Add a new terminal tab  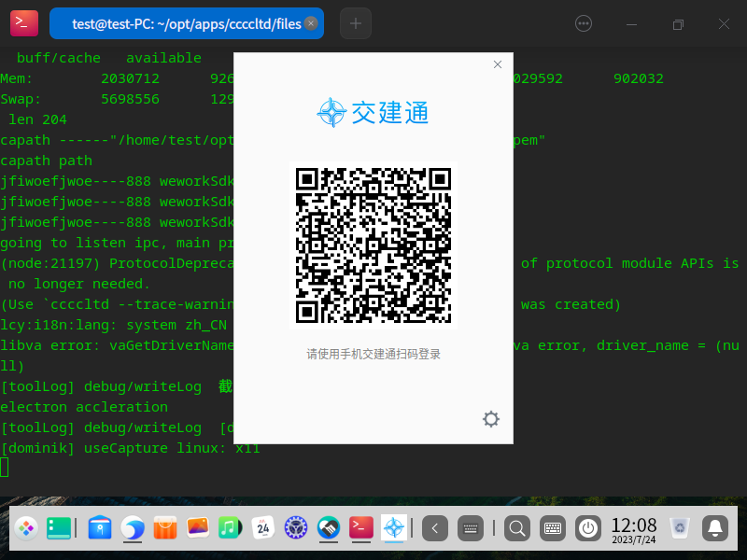coord(356,23)
